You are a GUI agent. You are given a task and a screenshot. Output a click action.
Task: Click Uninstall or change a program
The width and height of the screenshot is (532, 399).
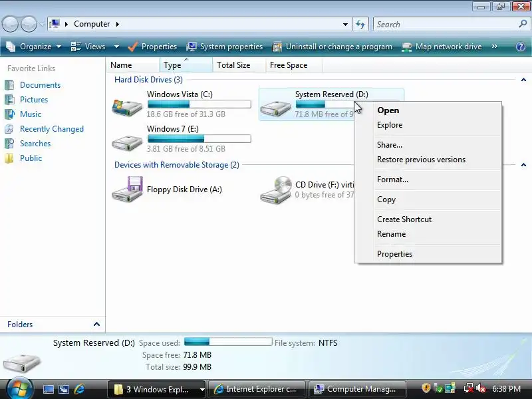coord(332,47)
